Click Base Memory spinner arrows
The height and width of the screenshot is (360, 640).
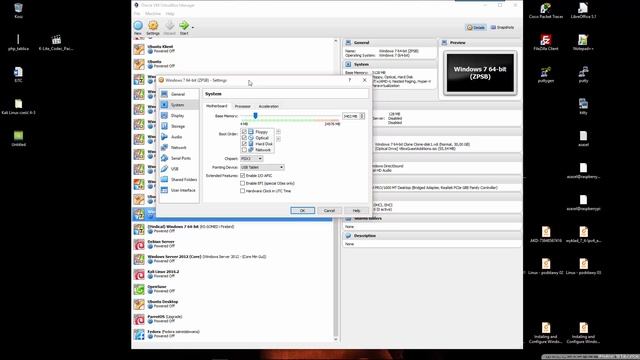click(x=362, y=116)
